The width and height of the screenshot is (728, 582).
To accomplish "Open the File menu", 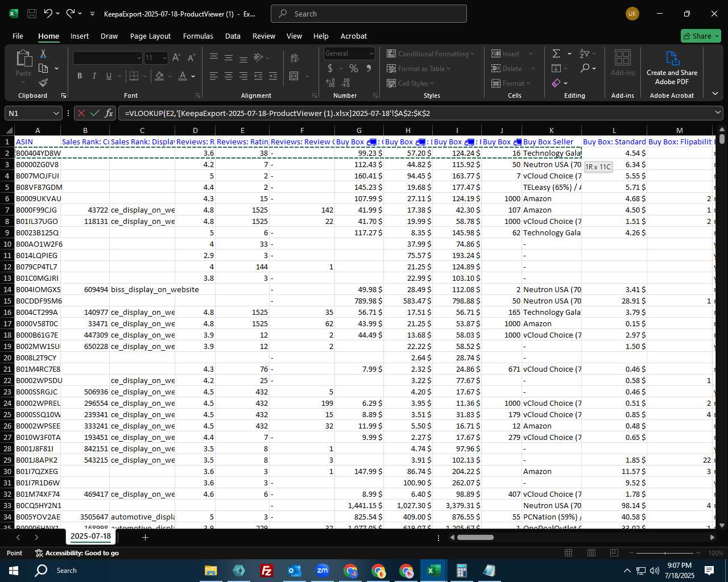I will 18,36.
